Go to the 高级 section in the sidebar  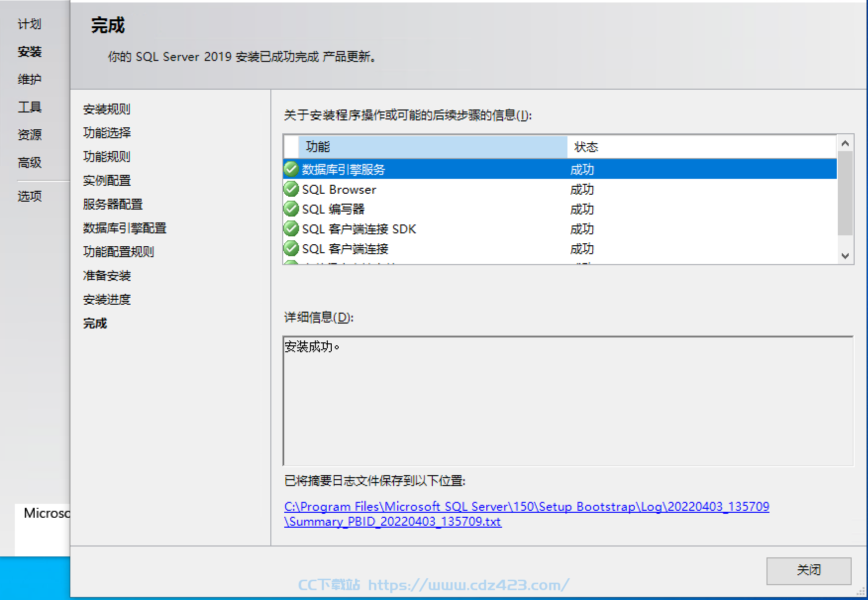coord(30,163)
